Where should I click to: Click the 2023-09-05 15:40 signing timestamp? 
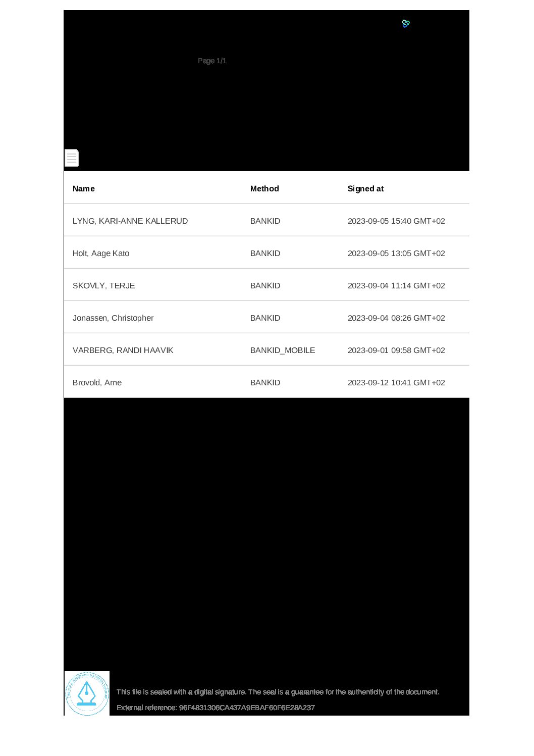click(x=396, y=221)
